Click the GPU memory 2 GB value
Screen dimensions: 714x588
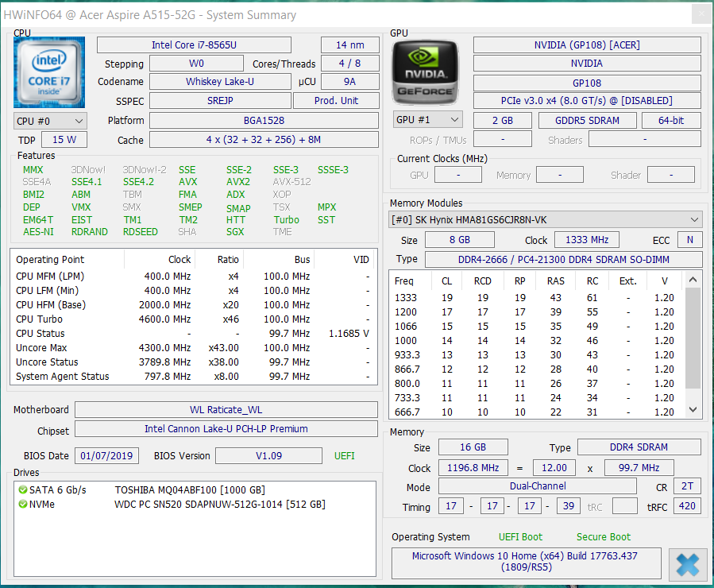[503, 121]
